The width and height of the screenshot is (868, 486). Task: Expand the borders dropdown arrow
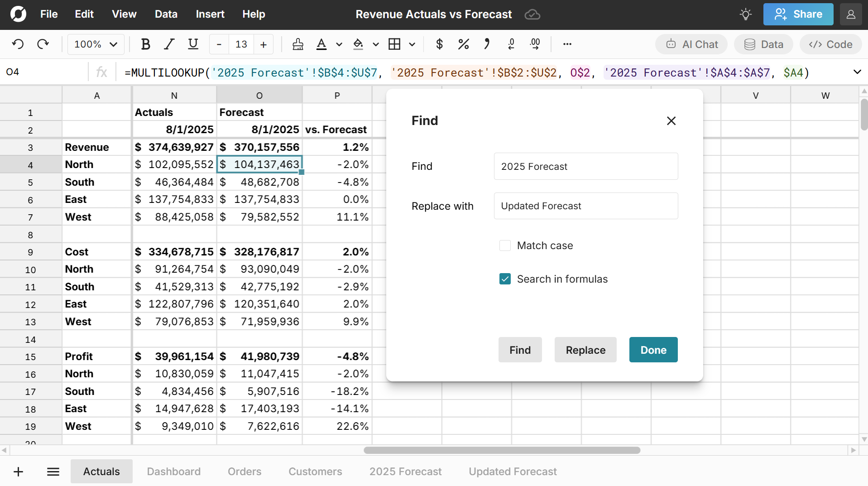412,44
